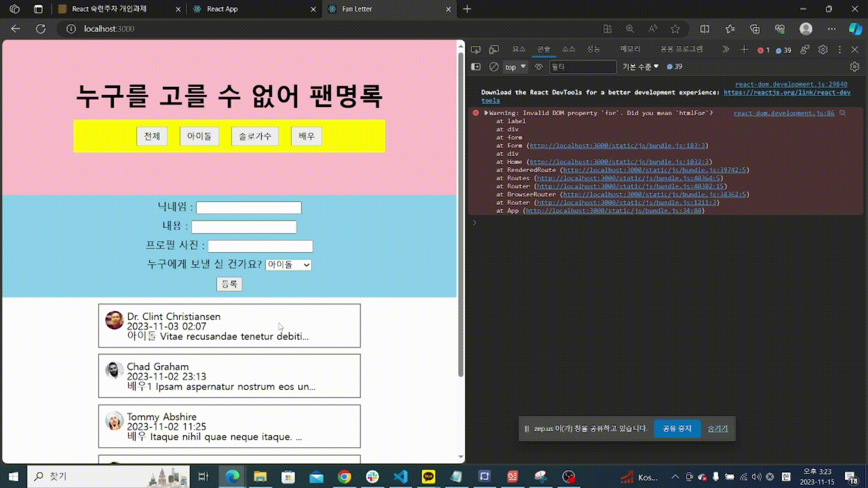Open console settings gear icon

coord(854,67)
